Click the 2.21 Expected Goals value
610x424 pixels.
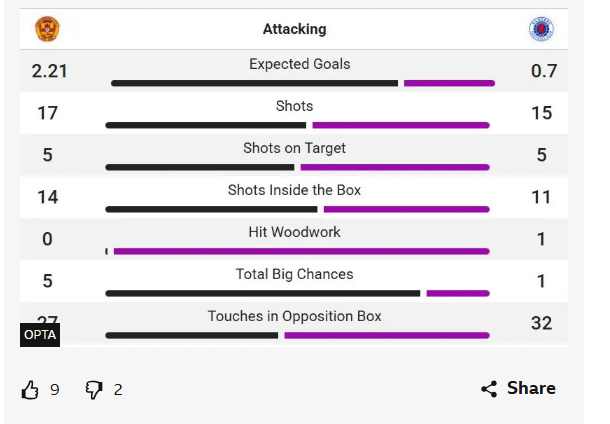pyautogui.click(x=49, y=71)
